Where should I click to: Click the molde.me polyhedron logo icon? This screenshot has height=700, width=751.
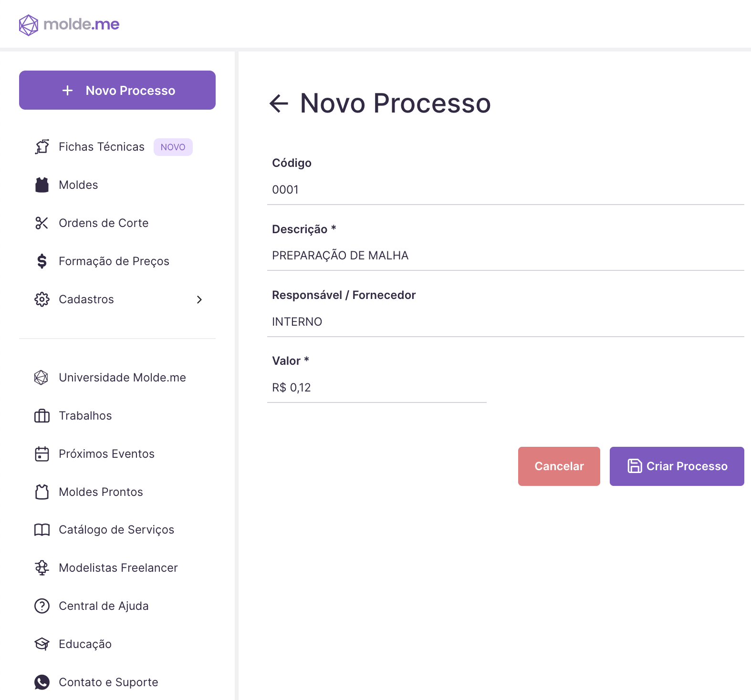click(29, 25)
